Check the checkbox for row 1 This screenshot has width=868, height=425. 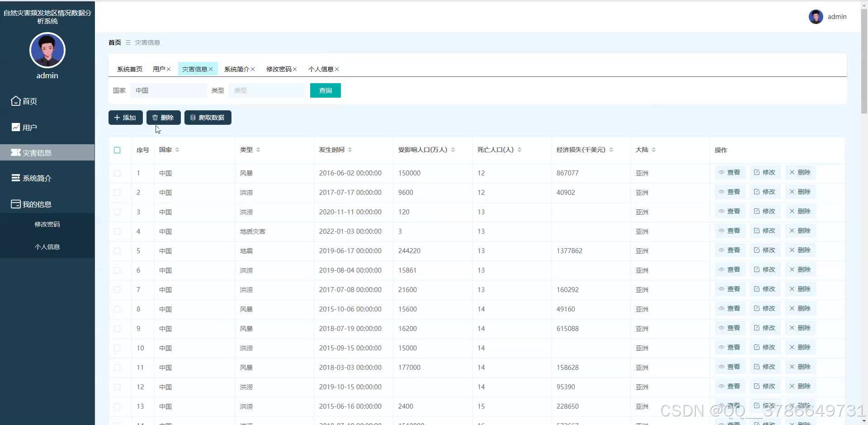[117, 173]
